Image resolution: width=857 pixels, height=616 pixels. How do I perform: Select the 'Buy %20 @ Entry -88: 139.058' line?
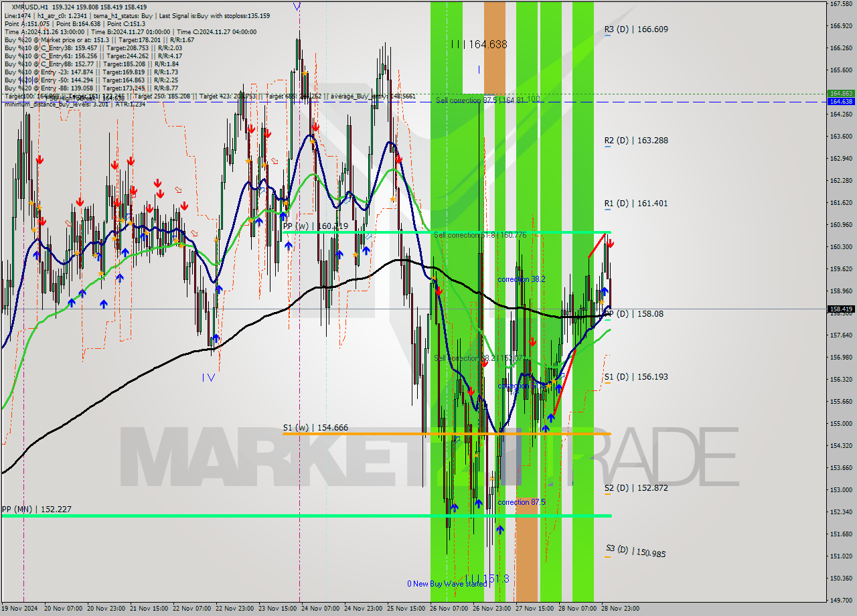pyautogui.click(x=91, y=88)
